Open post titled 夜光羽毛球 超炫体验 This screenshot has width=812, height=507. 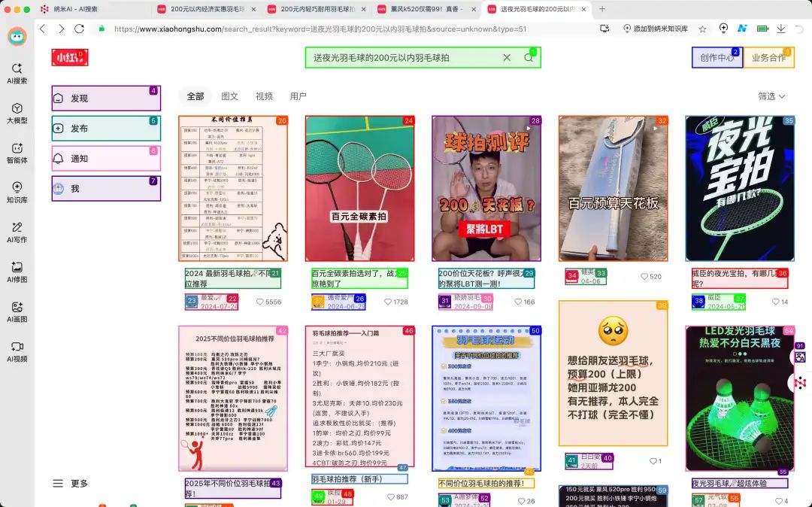(740, 483)
